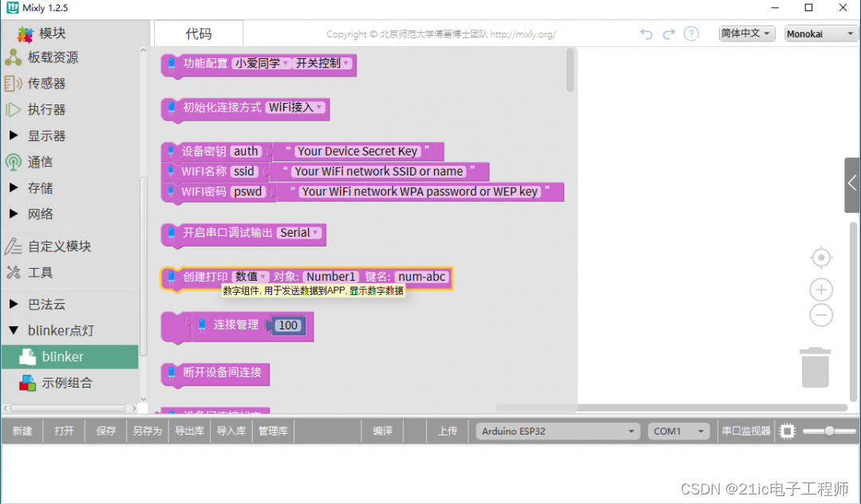Click the 编译 compile button

[383, 431]
